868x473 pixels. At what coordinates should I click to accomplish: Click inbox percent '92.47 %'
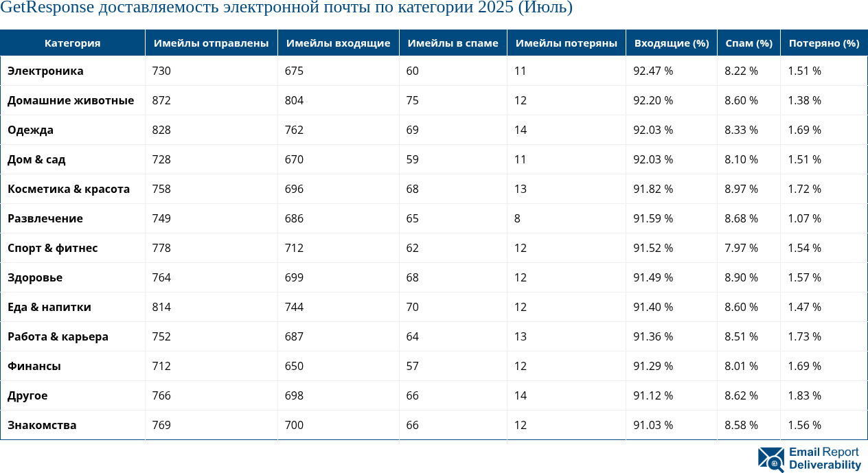[653, 71]
